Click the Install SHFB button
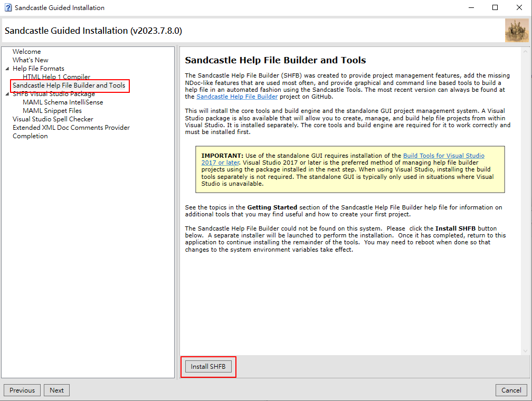Screen dimensions: 532x401 (208, 366)
